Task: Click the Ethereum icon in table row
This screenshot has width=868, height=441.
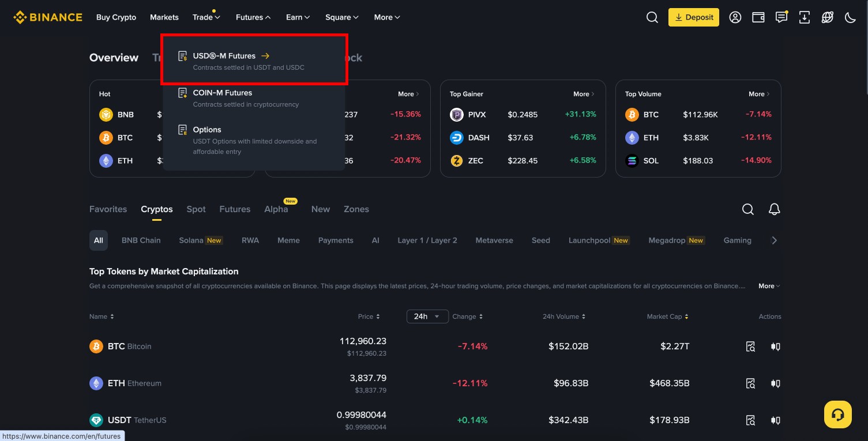Action: (96, 383)
